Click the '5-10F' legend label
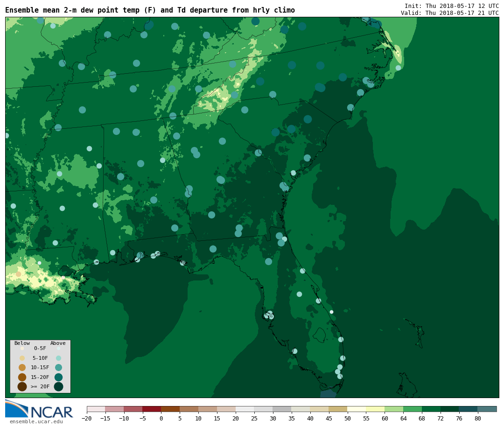The height and width of the screenshot is (427, 504). click(40, 358)
